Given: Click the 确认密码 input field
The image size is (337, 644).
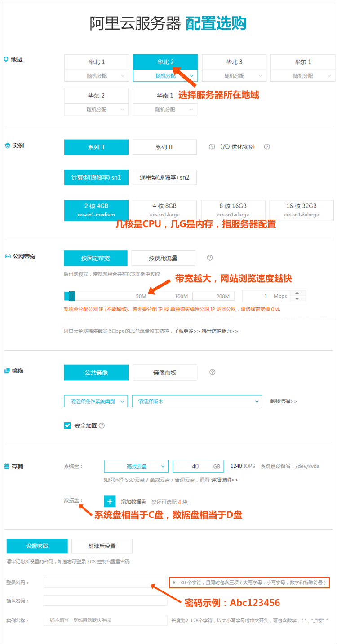Looking at the screenshot, I should pyautogui.click(x=106, y=600).
